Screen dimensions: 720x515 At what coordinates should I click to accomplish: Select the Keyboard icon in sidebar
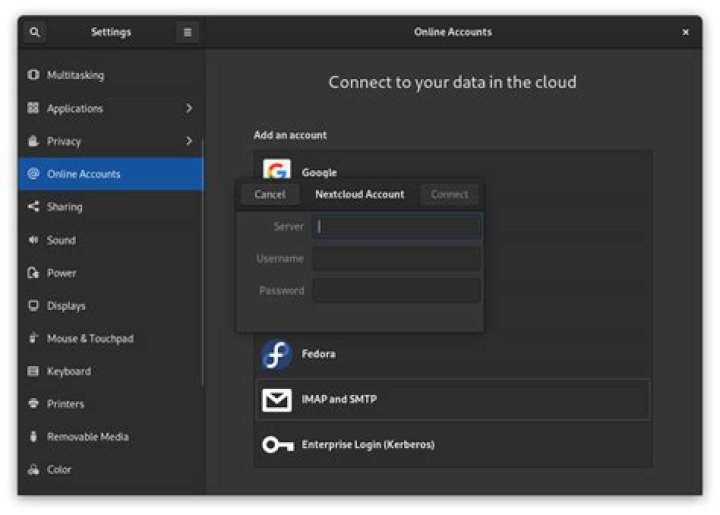tap(33, 371)
